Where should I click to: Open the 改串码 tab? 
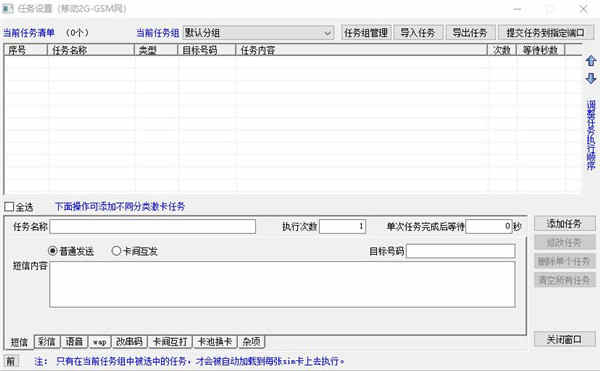(x=129, y=341)
